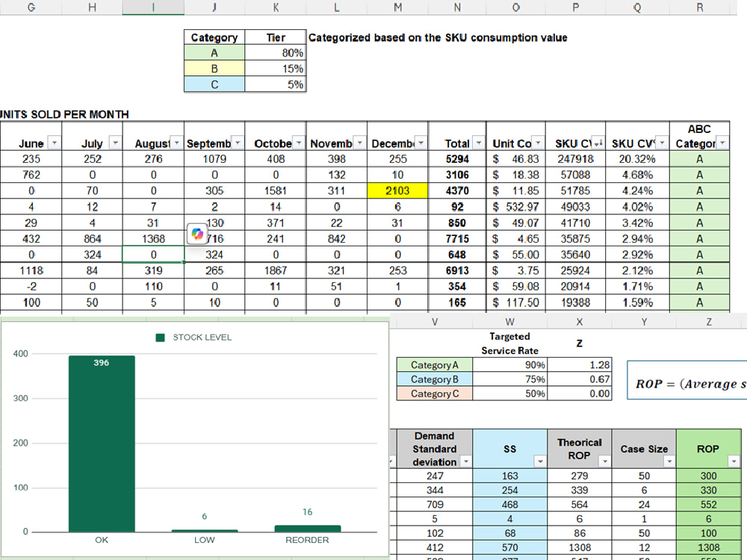Open the Total column filter dropdown

coord(479,143)
